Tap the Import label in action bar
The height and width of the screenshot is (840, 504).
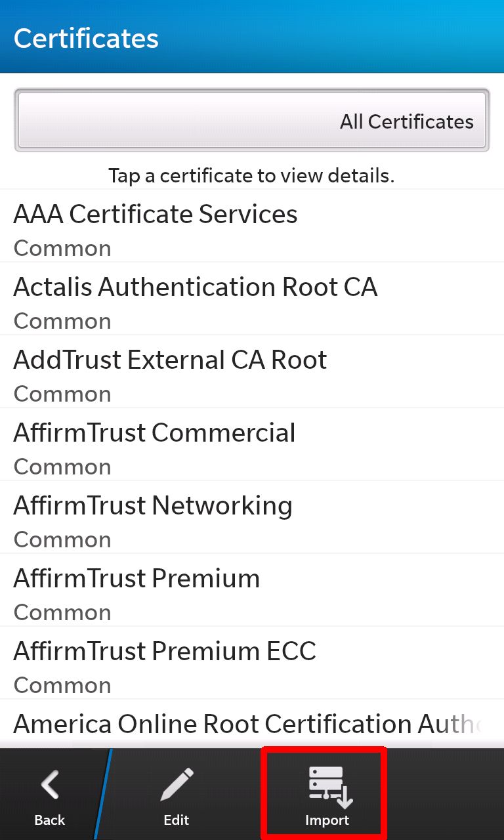327,820
